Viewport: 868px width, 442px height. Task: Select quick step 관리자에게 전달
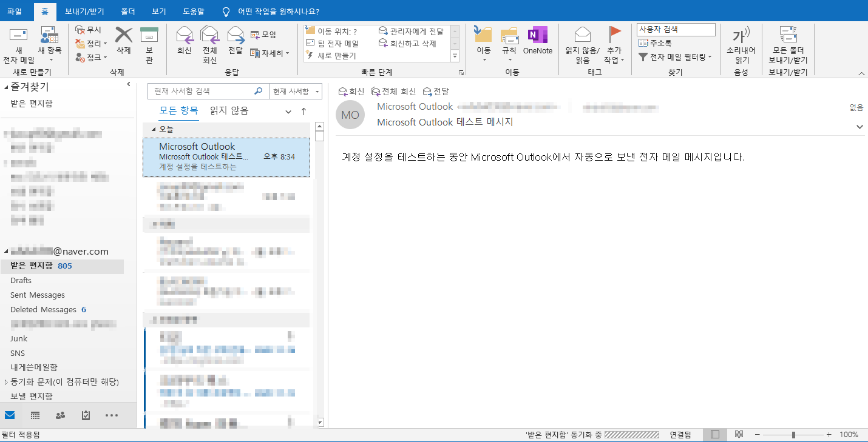pyautogui.click(x=411, y=32)
